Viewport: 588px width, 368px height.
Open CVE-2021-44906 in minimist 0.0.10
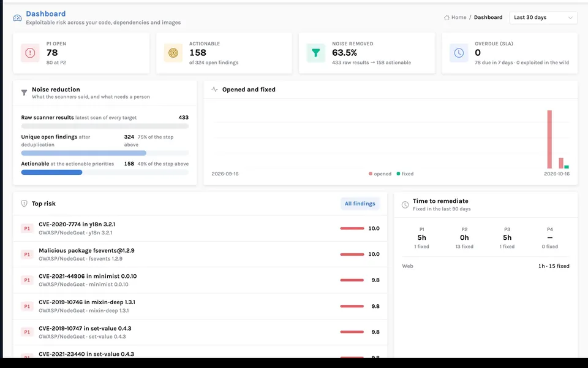pos(88,276)
